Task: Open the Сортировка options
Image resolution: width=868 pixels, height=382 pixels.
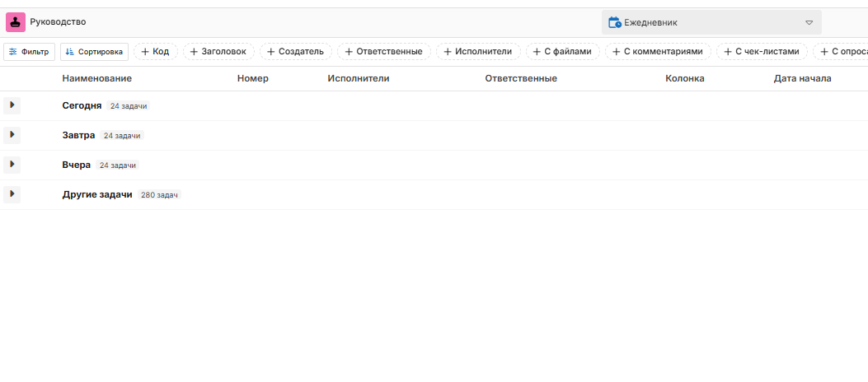Action: [x=94, y=52]
